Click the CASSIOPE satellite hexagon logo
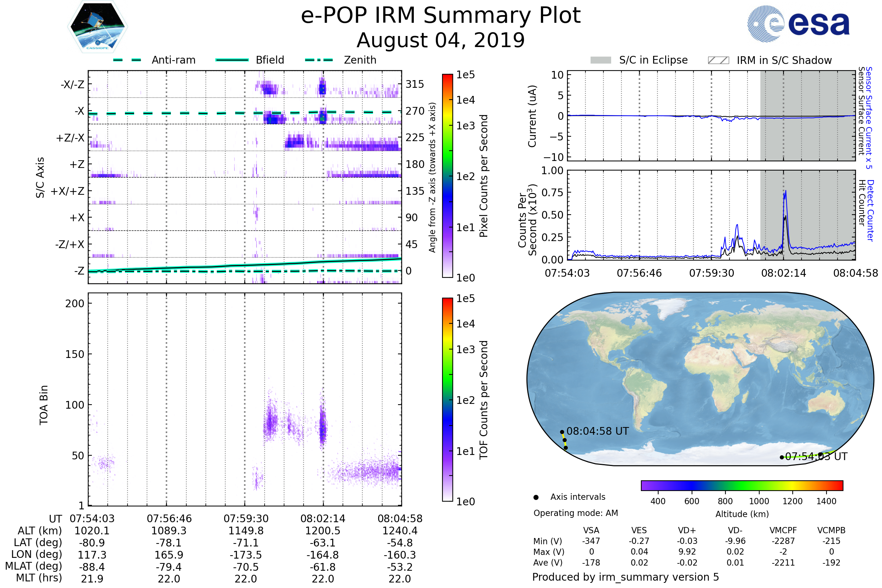882x588 pixels. [97, 27]
